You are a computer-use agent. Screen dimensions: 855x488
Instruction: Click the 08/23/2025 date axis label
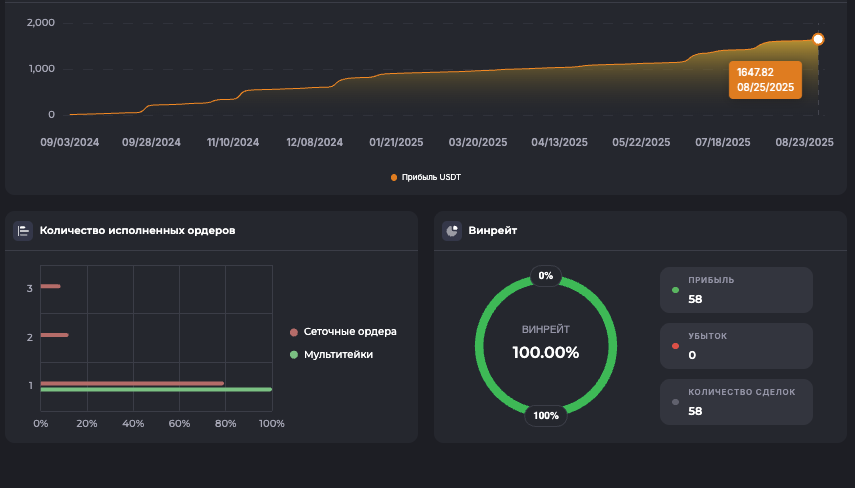804,143
